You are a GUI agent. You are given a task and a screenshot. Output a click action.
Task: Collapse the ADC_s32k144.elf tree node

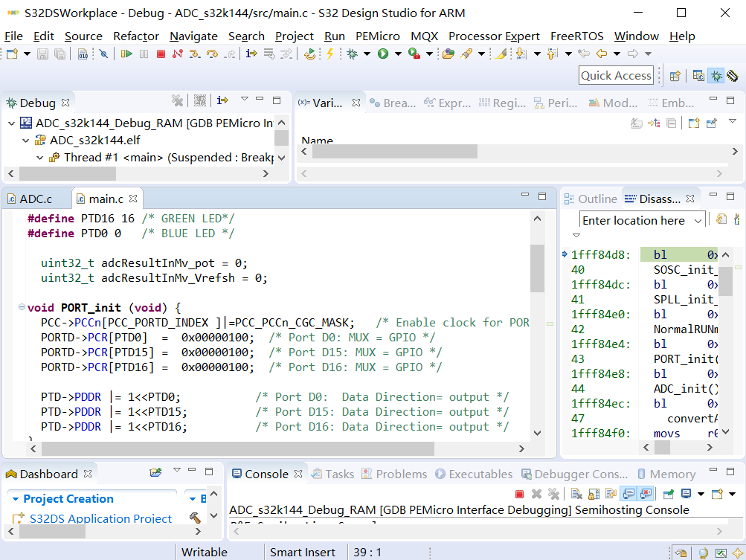tap(25, 141)
